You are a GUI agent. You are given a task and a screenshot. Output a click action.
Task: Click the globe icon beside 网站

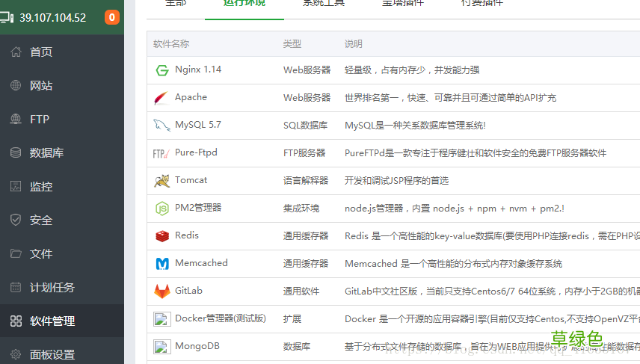pyautogui.click(x=16, y=85)
